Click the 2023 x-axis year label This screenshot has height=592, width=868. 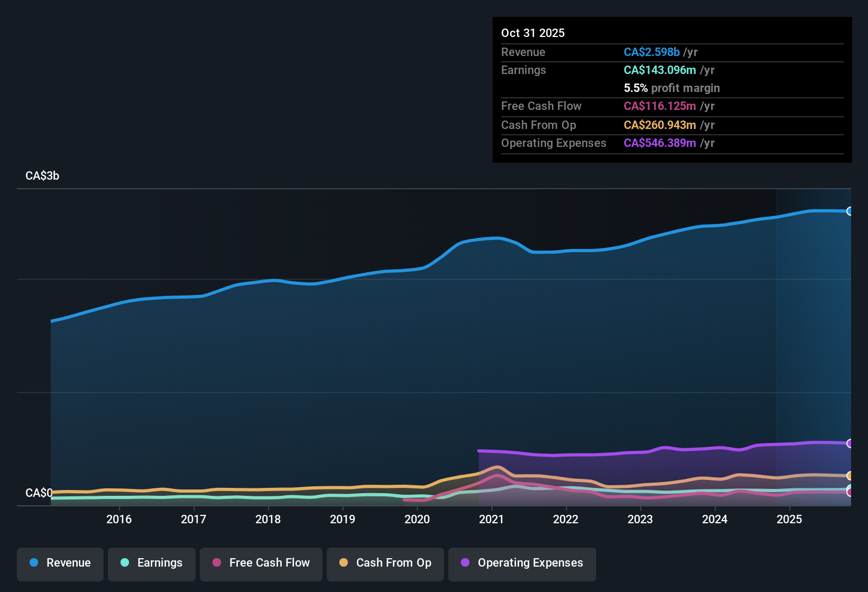tap(640, 520)
